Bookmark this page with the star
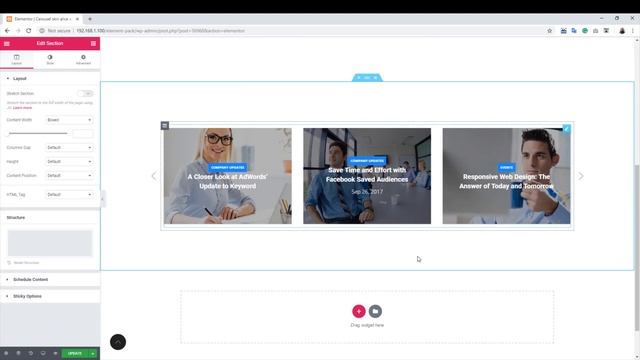Screen dimensions: 640x360 (549, 31)
